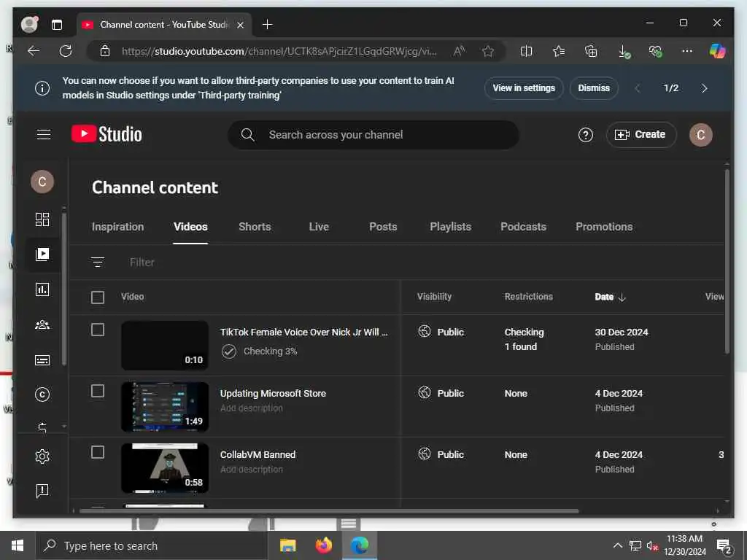The height and width of the screenshot is (560, 747).
Task: Switch to the Podcasts tab
Action: [x=523, y=227]
